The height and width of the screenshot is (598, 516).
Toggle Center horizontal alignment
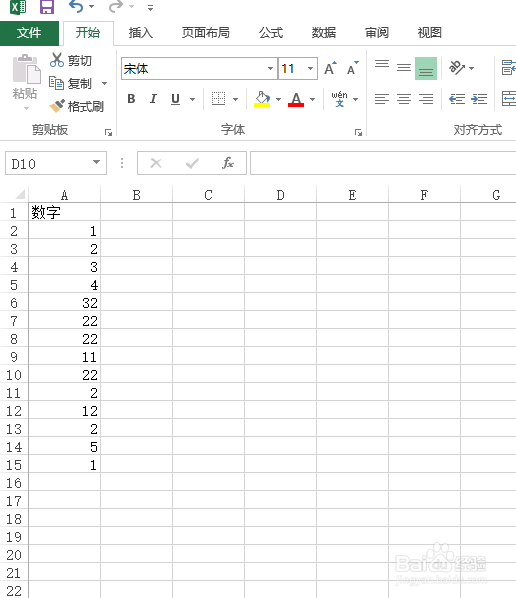(x=404, y=99)
